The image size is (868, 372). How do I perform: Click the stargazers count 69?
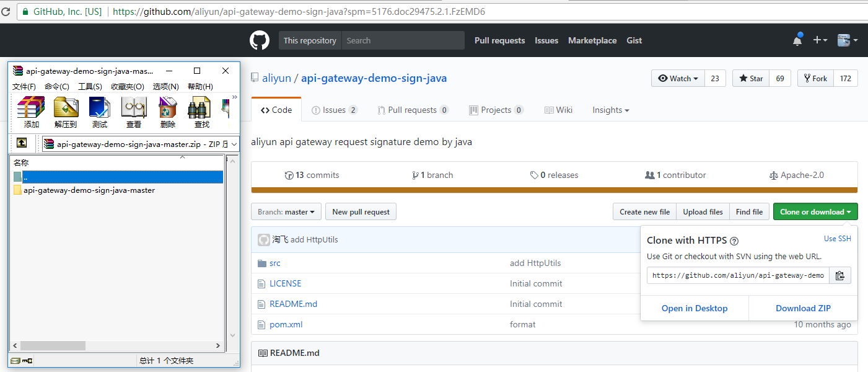click(x=780, y=78)
